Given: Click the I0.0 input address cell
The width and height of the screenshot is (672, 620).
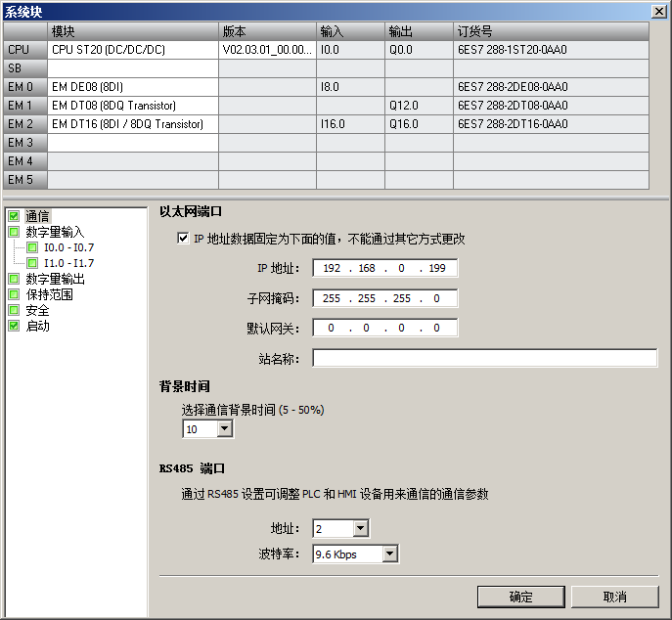Looking at the screenshot, I should pos(350,50).
